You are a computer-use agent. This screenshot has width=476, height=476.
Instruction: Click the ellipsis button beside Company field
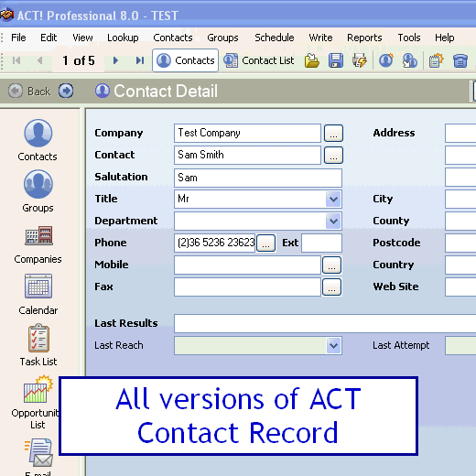click(x=333, y=133)
